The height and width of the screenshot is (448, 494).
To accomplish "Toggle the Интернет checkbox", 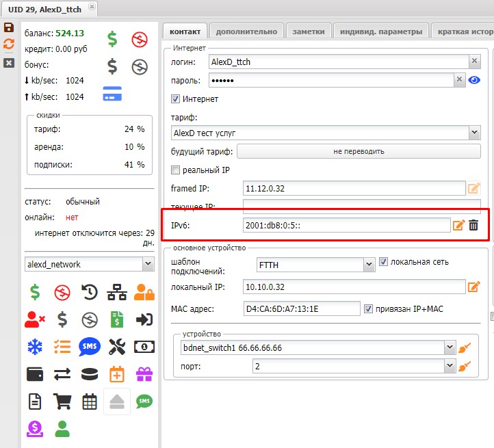I will pos(175,99).
